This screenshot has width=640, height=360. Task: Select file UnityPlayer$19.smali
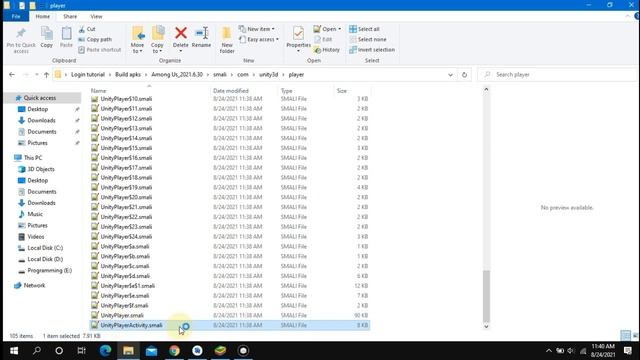pos(126,187)
